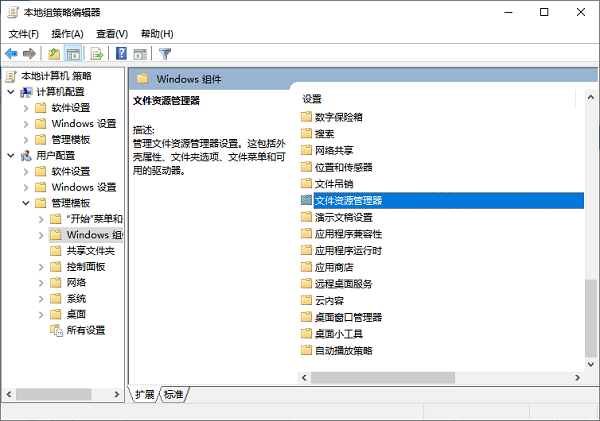The height and width of the screenshot is (421, 600).
Task: Collapse 管理模板 under 用户配置
Action: point(26,203)
